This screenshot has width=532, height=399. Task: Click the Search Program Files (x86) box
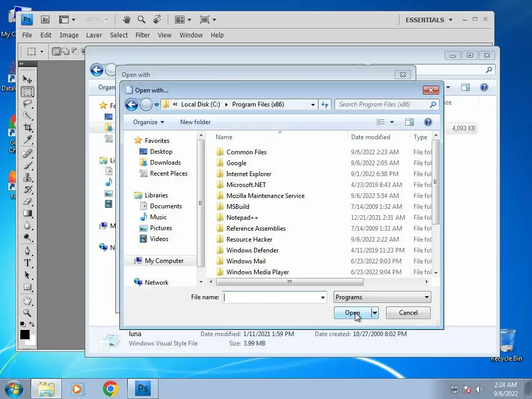click(x=387, y=104)
